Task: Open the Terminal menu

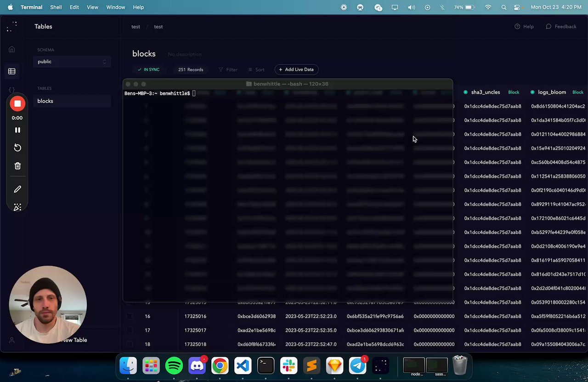Action: pos(31,7)
